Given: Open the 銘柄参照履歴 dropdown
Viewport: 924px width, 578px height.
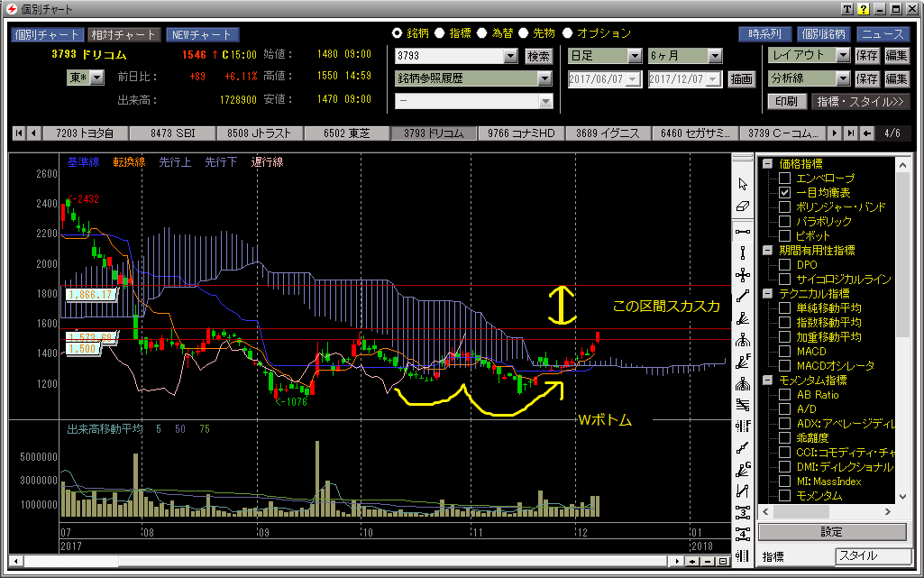Looking at the screenshot, I should (x=544, y=78).
